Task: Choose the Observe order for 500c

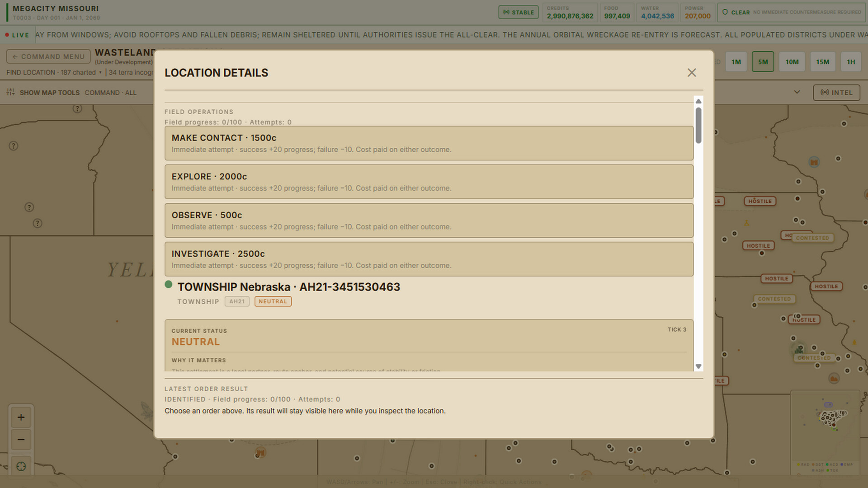Action: click(429, 221)
